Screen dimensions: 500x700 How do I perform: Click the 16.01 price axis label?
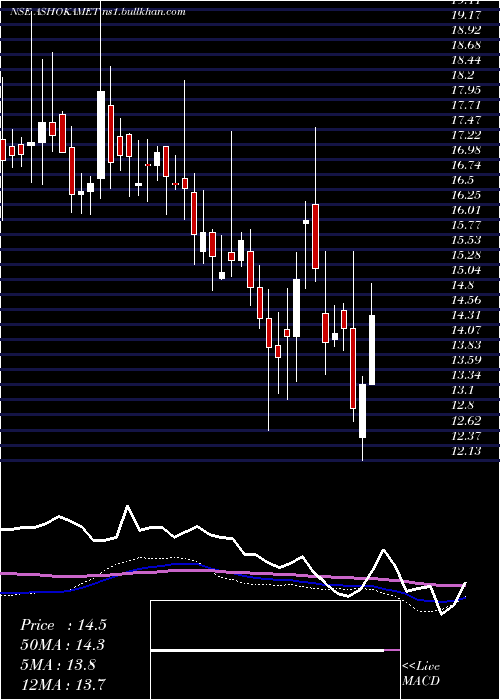(x=466, y=210)
